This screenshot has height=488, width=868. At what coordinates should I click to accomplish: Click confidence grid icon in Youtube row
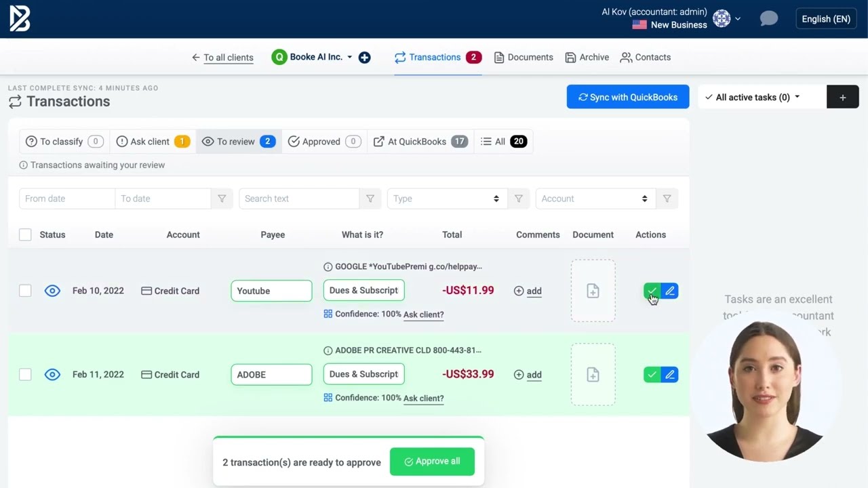tap(328, 314)
